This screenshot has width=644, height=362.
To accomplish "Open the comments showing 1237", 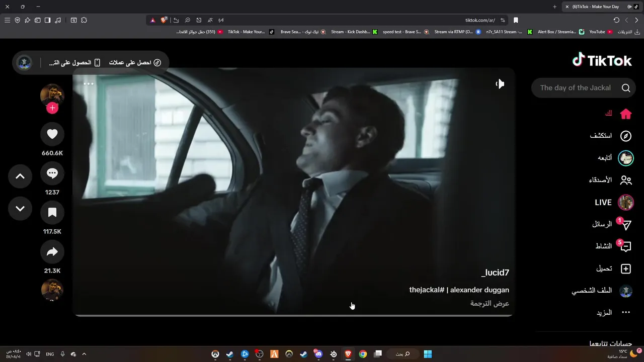I will (52, 173).
